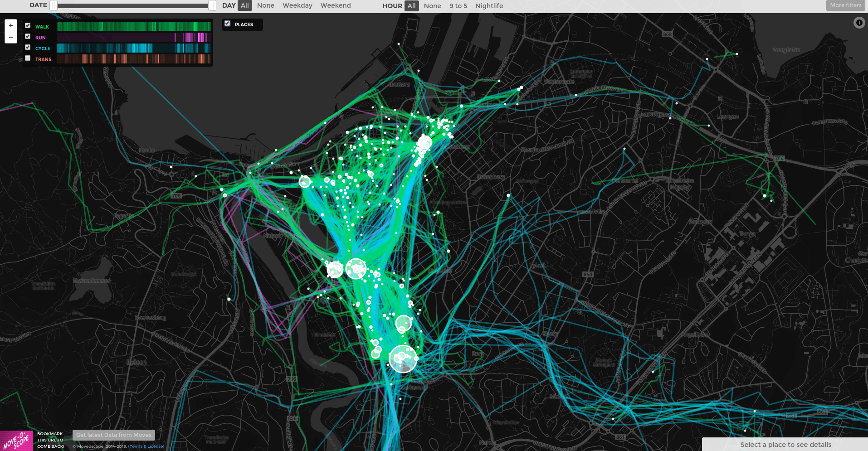Filter days by Weekday

click(x=297, y=5)
